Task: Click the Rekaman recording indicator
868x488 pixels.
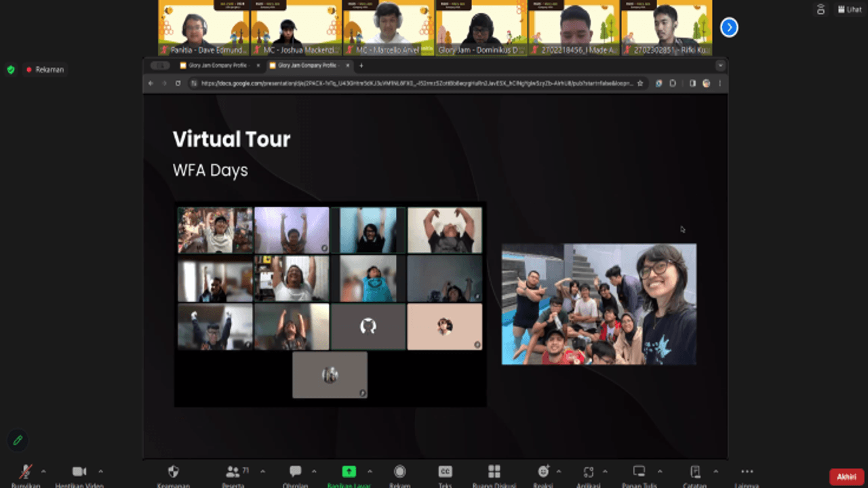Action: coord(45,69)
